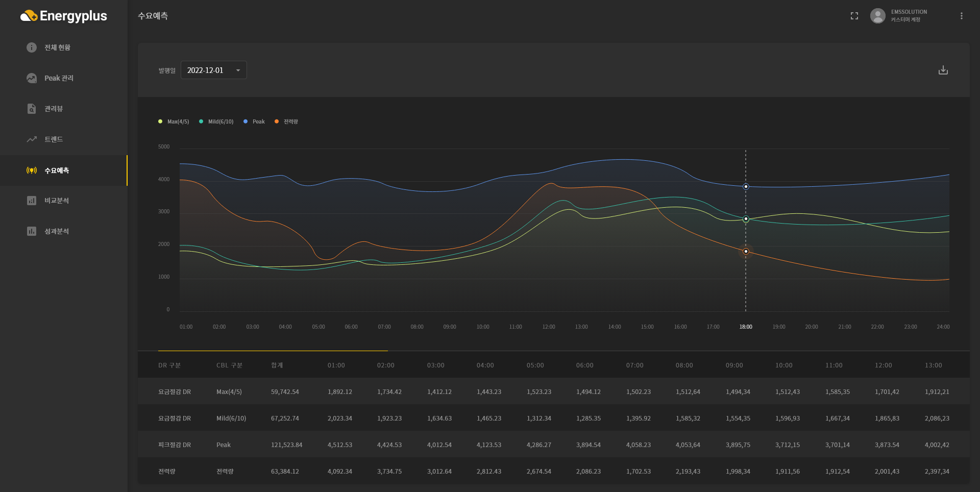
Task: Click the user avatar icon
Action: point(878,16)
